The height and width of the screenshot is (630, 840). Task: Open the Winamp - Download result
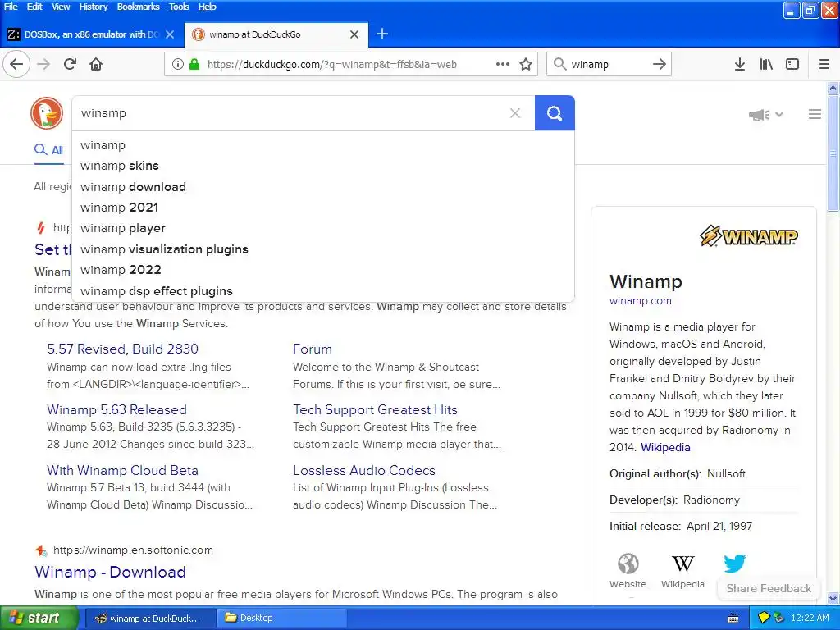point(111,572)
